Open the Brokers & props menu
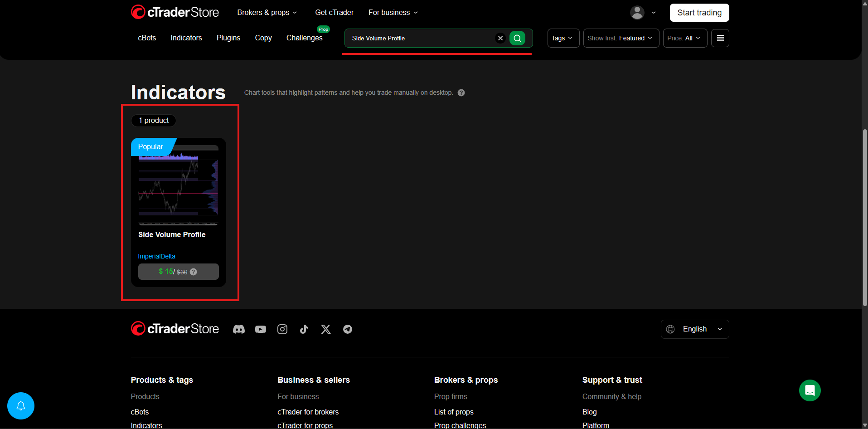868x429 pixels. pyautogui.click(x=267, y=12)
